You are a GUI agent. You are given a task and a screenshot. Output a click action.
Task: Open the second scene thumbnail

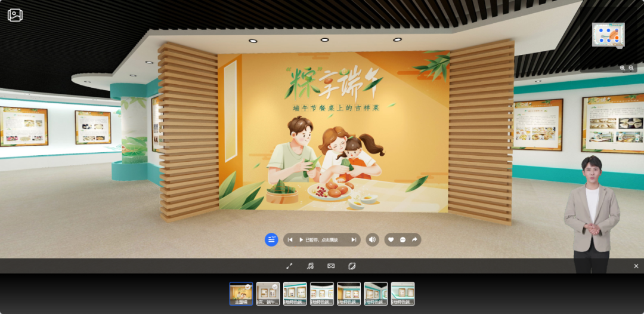click(268, 293)
